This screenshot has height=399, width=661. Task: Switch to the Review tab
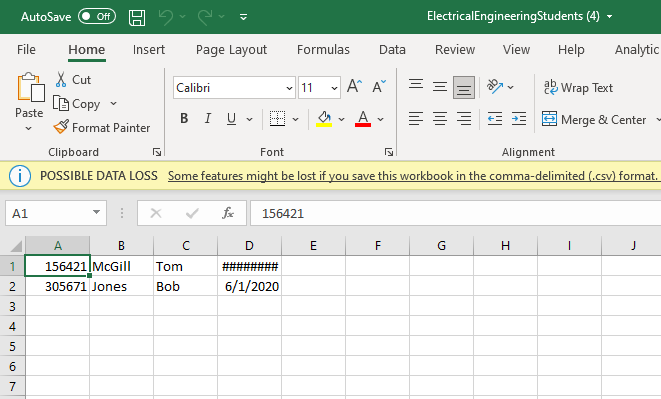[x=455, y=50]
